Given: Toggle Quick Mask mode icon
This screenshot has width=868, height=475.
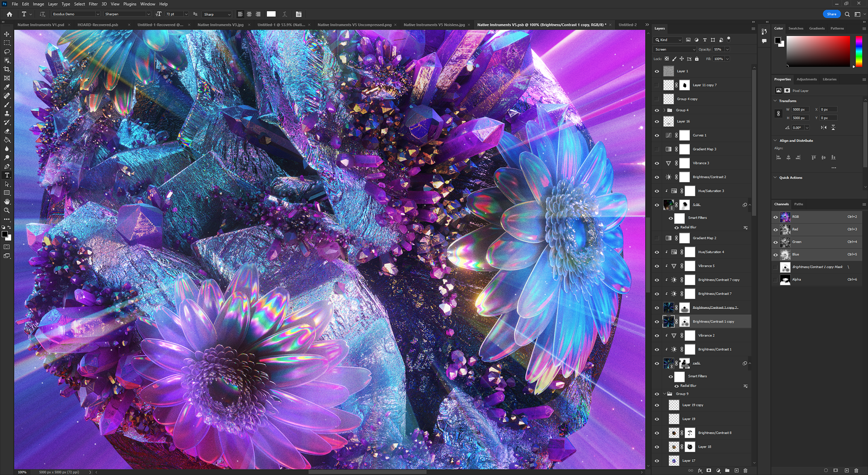Looking at the screenshot, I should (7, 247).
